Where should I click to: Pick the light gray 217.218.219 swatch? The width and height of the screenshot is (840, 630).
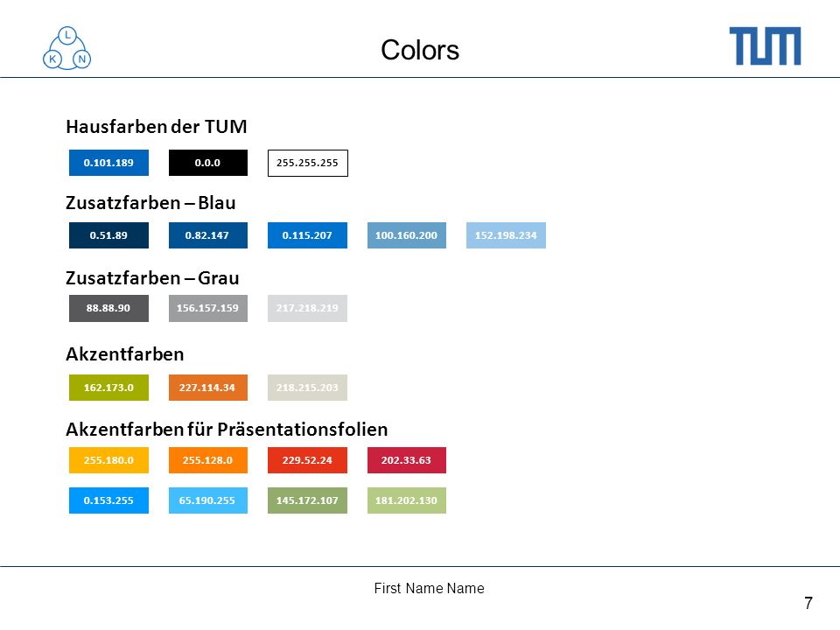pyautogui.click(x=307, y=308)
